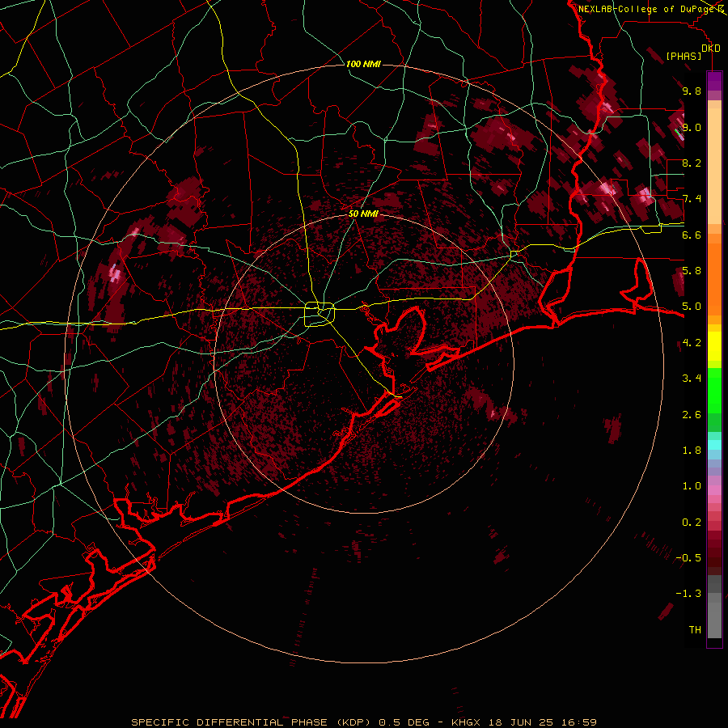The width and height of the screenshot is (728, 728).
Task: Click the 1.8 scale label
Action: 692,451
